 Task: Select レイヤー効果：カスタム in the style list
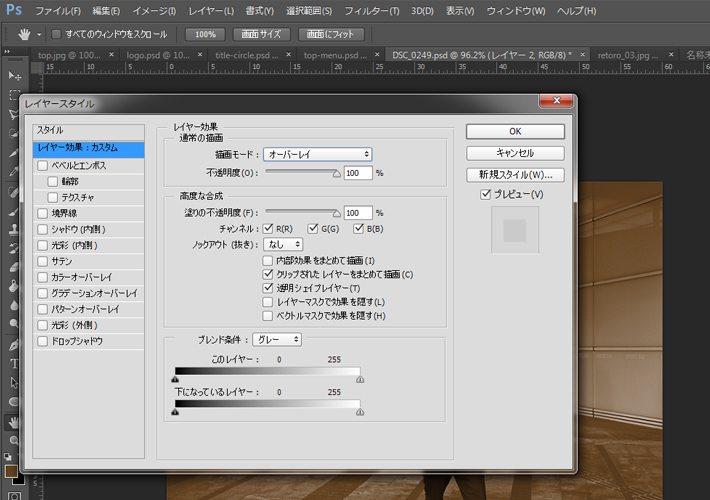coord(89,149)
